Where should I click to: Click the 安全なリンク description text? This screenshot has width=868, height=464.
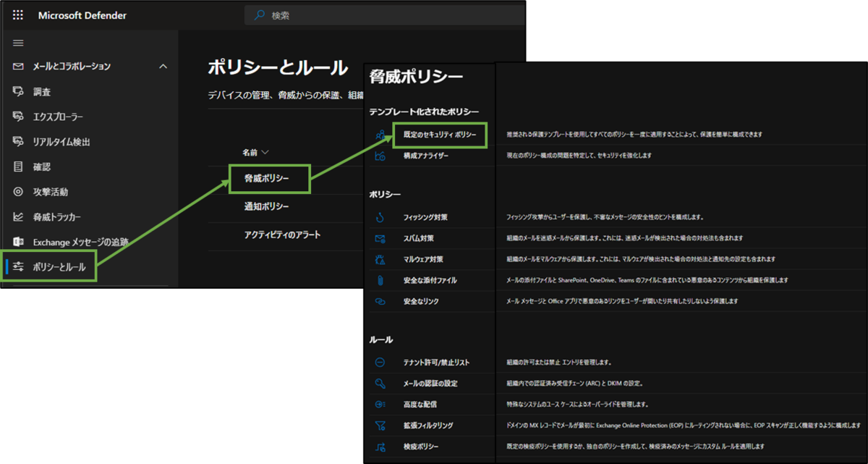(623, 301)
